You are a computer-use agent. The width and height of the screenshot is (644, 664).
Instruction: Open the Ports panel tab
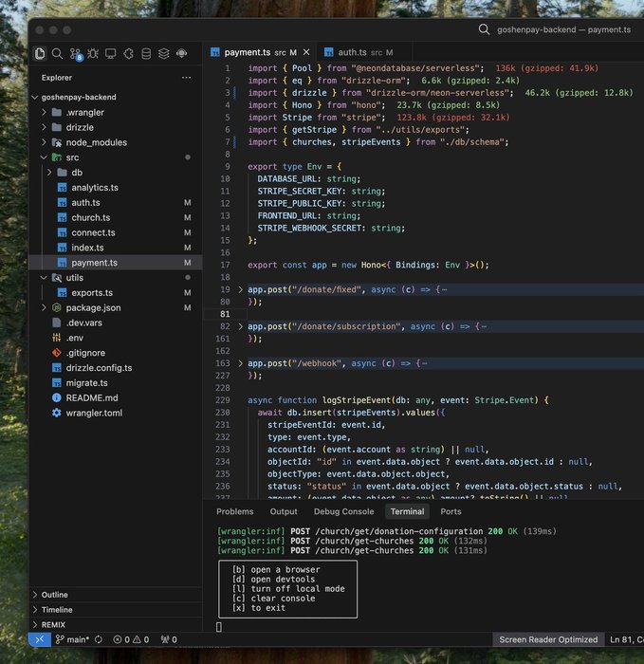pyautogui.click(x=451, y=511)
